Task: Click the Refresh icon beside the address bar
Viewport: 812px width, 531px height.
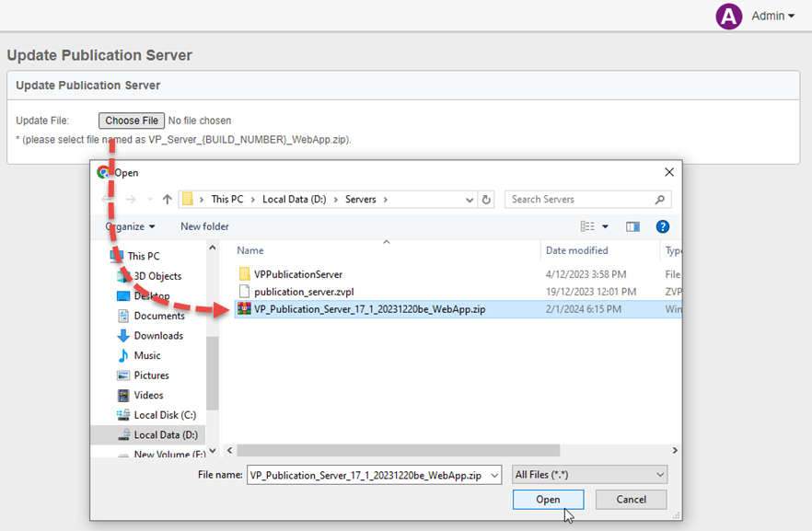Action: [487, 199]
